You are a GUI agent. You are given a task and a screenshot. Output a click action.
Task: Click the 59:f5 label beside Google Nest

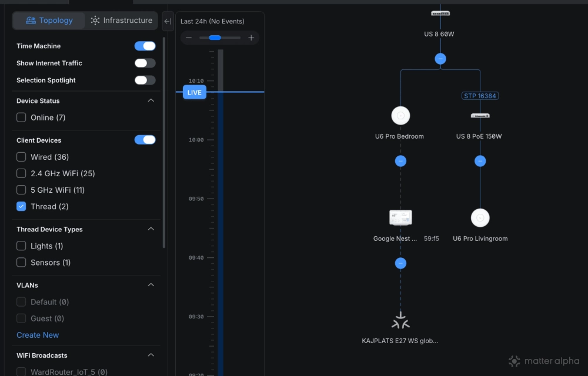coord(431,239)
